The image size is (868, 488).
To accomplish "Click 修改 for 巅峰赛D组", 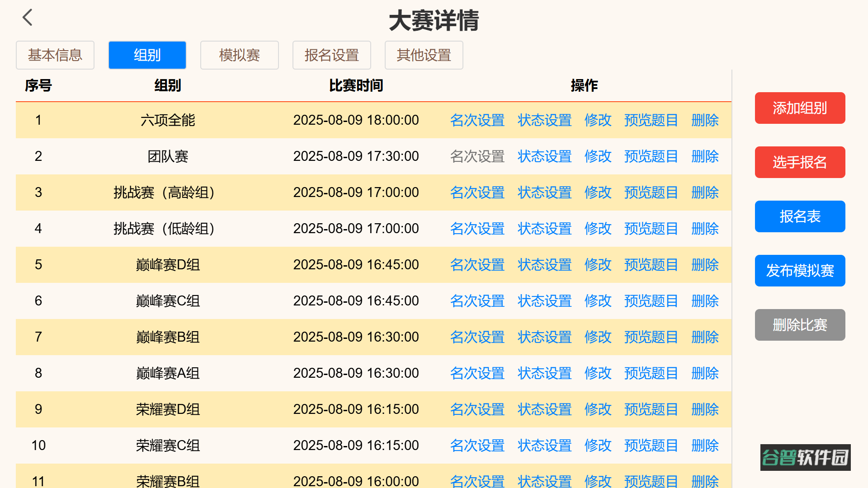I will click(598, 265).
